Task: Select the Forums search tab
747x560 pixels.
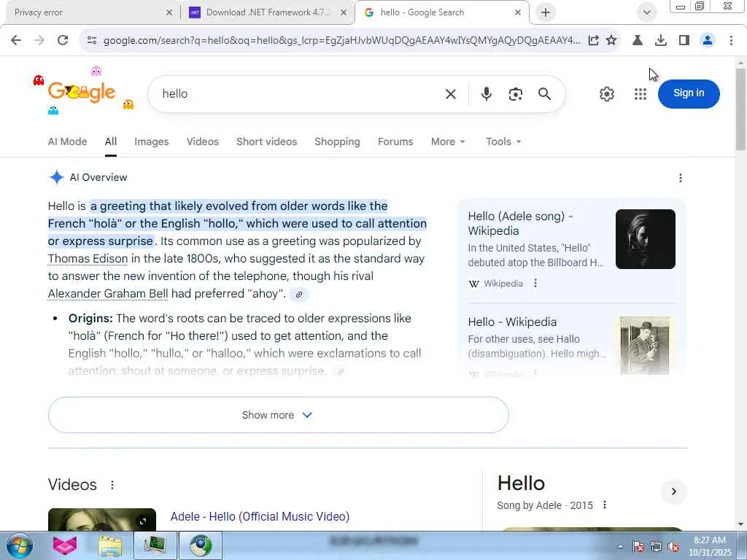Action: click(395, 142)
